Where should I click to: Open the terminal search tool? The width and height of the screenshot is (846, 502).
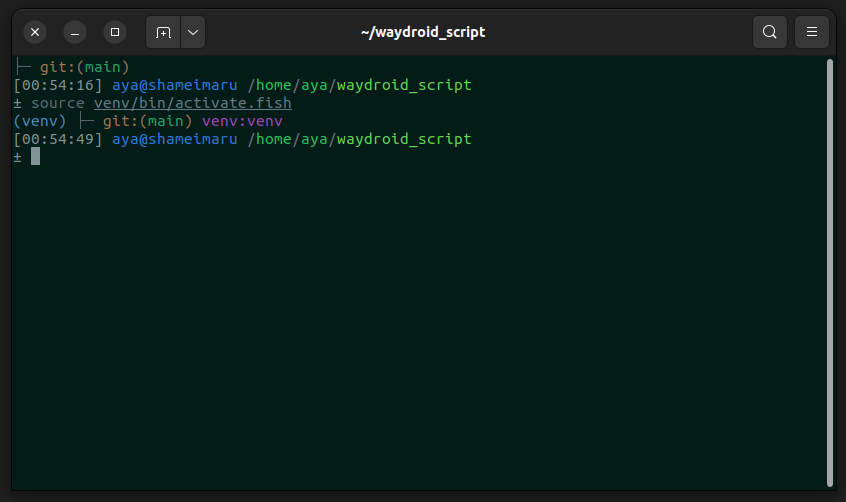769,32
